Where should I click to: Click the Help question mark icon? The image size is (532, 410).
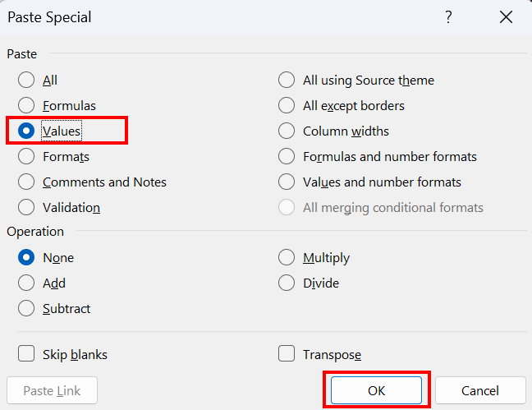pyautogui.click(x=448, y=17)
